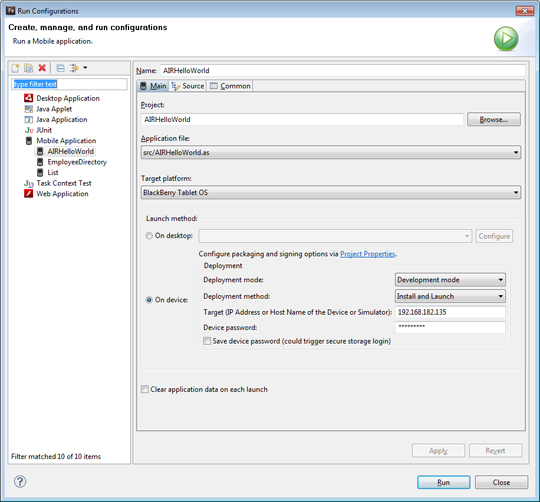Enable Save device password checkbox

click(x=207, y=341)
